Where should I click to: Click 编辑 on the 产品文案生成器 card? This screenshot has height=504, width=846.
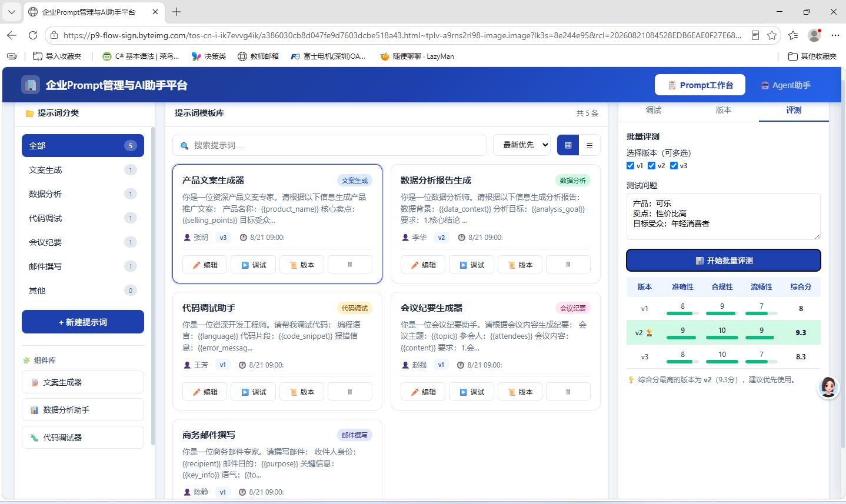click(x=205, y=265)
